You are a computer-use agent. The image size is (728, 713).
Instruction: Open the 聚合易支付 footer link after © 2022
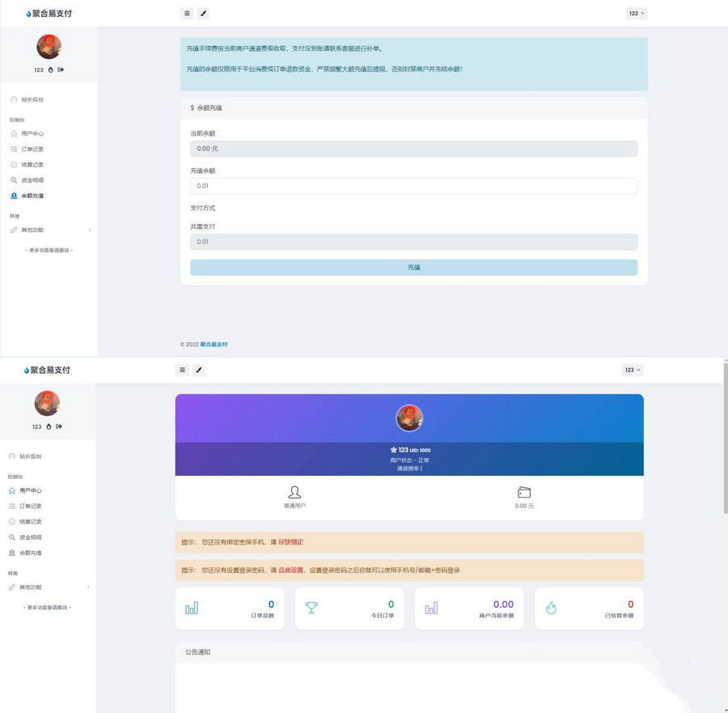click(x=214, y=344)
